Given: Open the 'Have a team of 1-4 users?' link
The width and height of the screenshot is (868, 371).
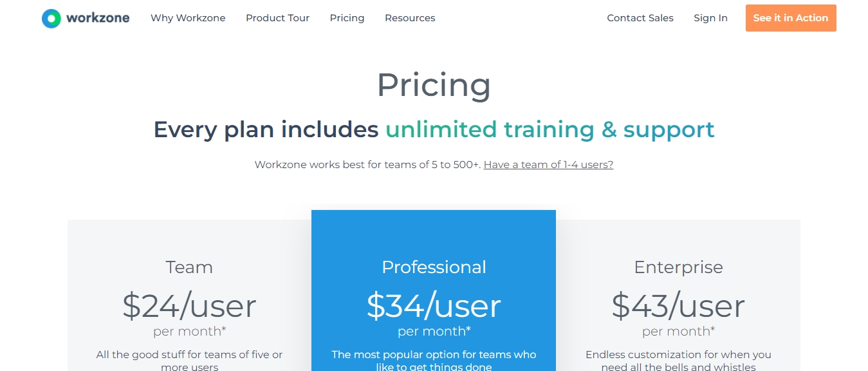Looking at the screenshot, I should tap(548, 164).
